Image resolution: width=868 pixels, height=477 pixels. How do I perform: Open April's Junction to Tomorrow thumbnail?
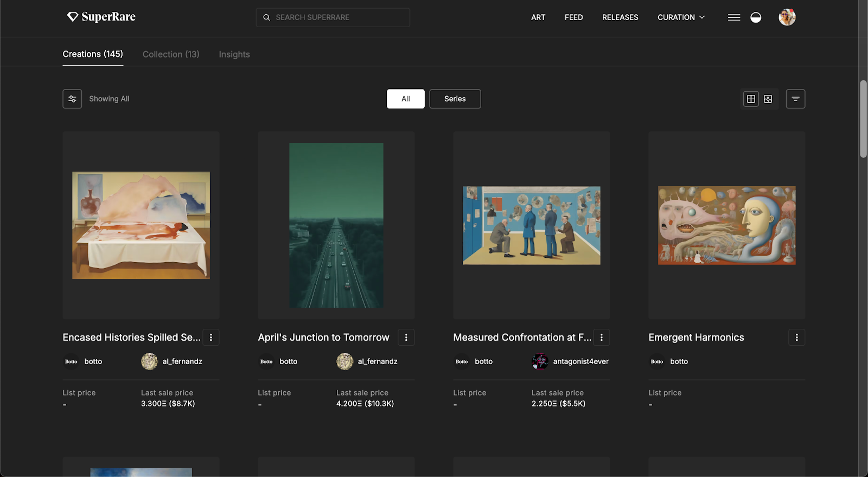[336, 225]
